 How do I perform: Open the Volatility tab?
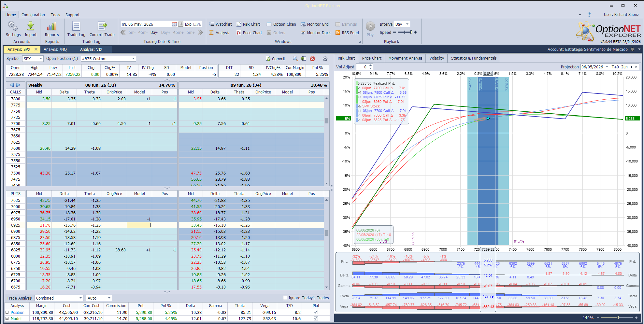pyautogui.click(x=436, y=58)
